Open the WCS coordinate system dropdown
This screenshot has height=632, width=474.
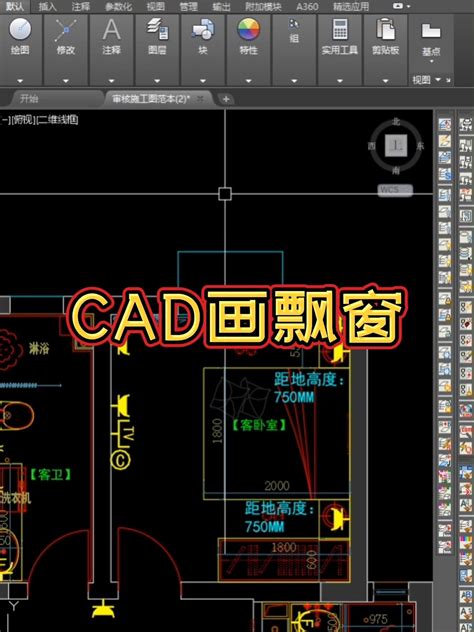click(395, 189)
